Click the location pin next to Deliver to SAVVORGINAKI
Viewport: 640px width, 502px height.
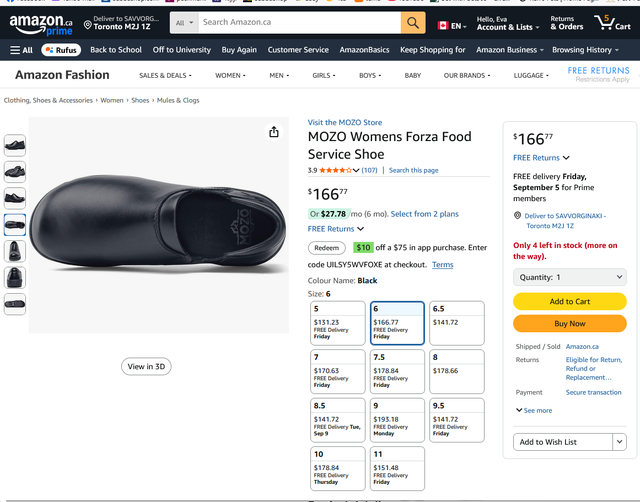point(517,215)
